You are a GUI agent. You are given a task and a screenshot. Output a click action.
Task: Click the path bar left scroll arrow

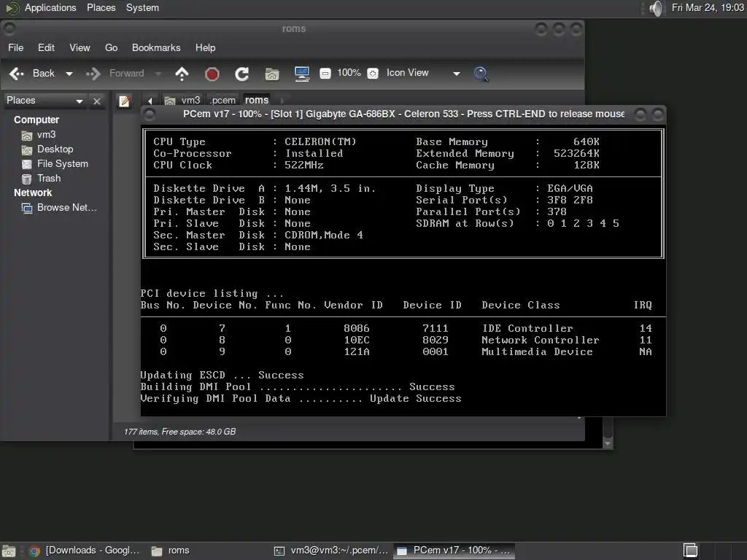coord(150,101)
